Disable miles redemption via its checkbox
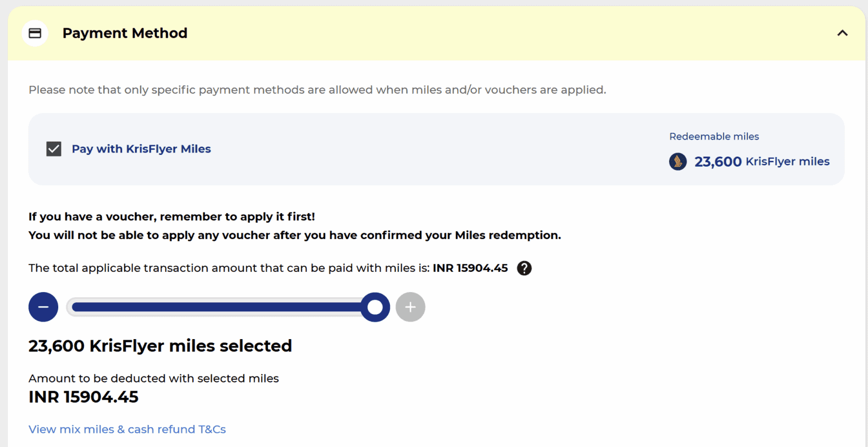 [54, 149]
